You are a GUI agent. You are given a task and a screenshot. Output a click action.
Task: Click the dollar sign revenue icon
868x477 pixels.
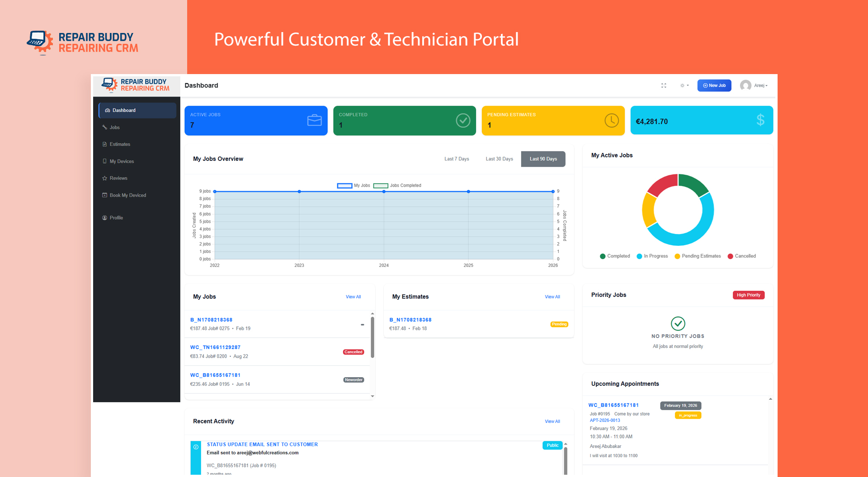pos(760,120)
